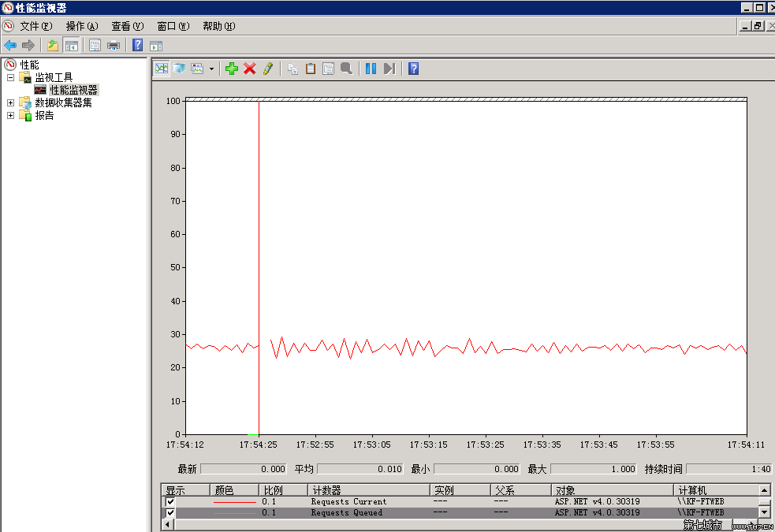Click the View Current Activity icon
The image size is (775, 532).
pyautogui.click(x=161, y=69)
